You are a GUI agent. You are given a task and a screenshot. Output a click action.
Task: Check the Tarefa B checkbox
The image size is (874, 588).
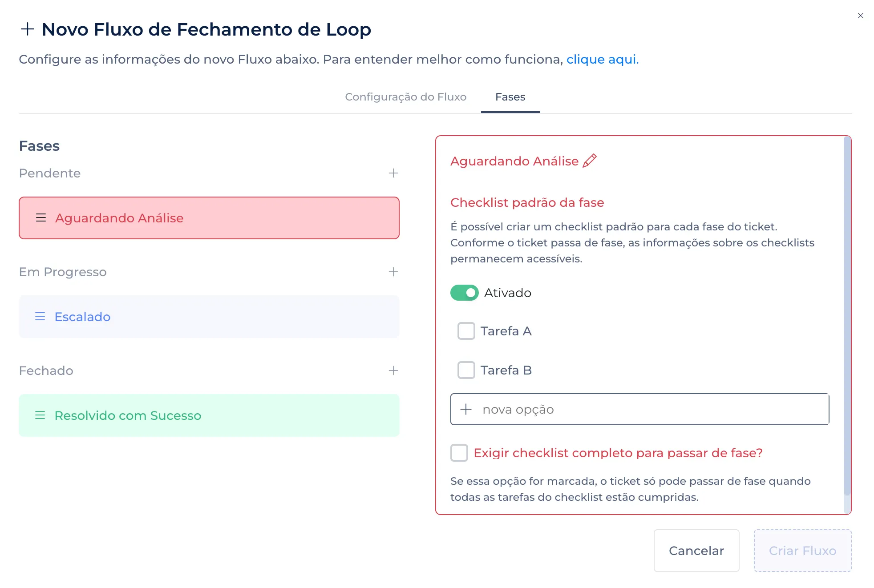[x=466, y=370]
